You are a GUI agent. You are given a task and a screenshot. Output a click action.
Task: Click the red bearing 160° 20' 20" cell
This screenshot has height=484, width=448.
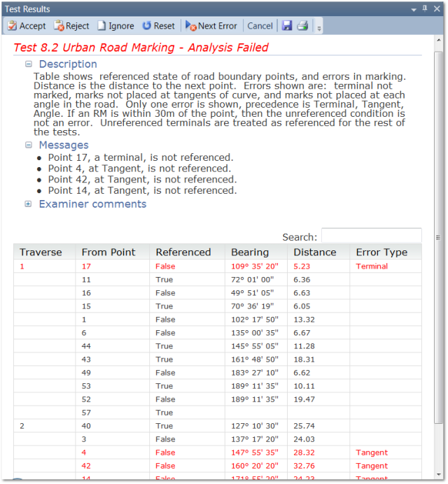click(255, 466)
